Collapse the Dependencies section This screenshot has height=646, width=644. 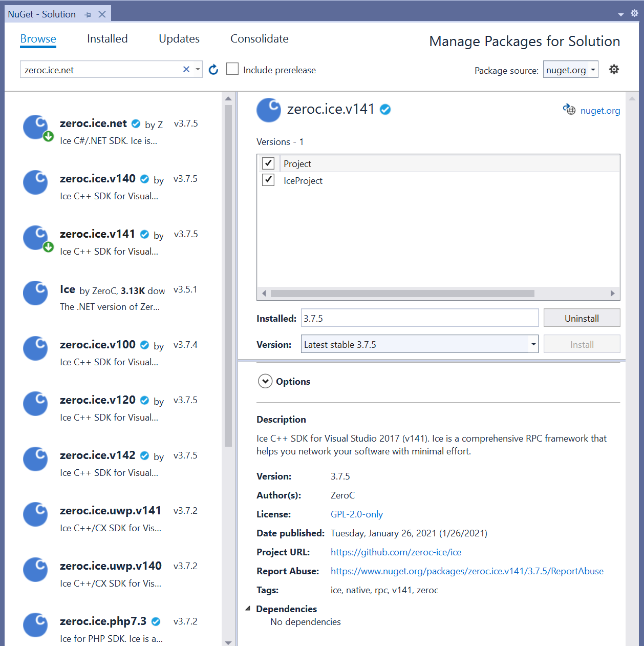[248, 609]
